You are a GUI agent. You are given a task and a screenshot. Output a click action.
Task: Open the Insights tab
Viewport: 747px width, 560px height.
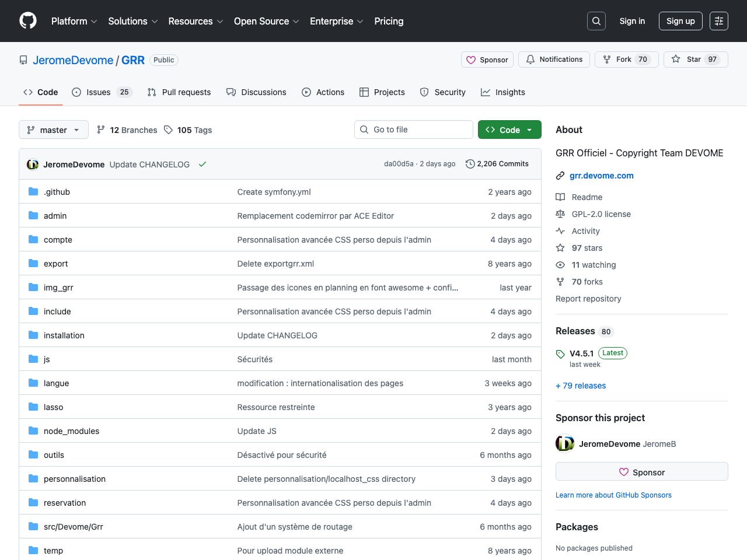[502, 92]
